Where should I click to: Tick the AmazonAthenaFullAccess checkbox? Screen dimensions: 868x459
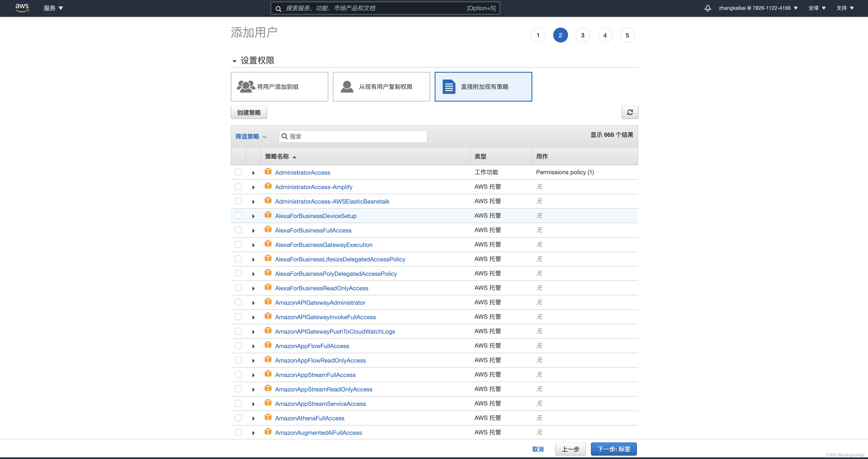click(238, 418)
